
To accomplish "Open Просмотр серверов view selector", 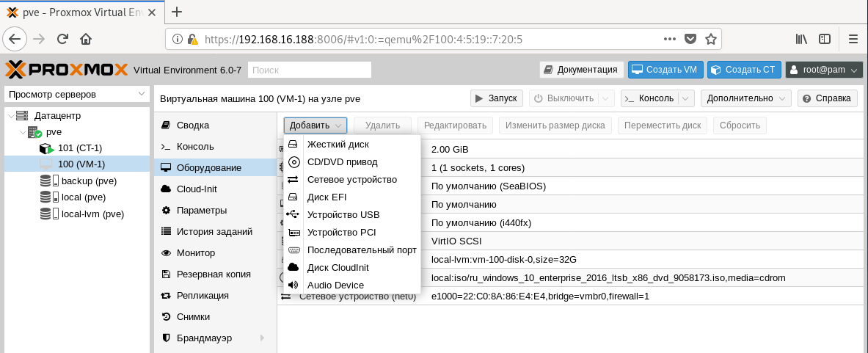I will click(x=77, y=95).
